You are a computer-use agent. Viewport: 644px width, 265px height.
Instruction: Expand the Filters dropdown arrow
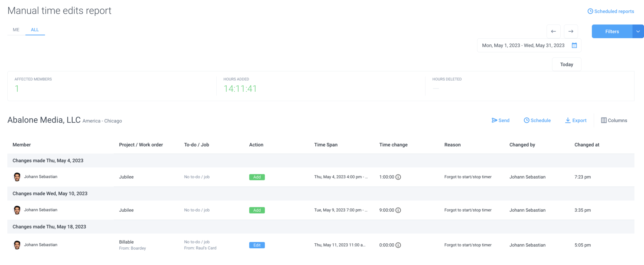tap(638, 31)
